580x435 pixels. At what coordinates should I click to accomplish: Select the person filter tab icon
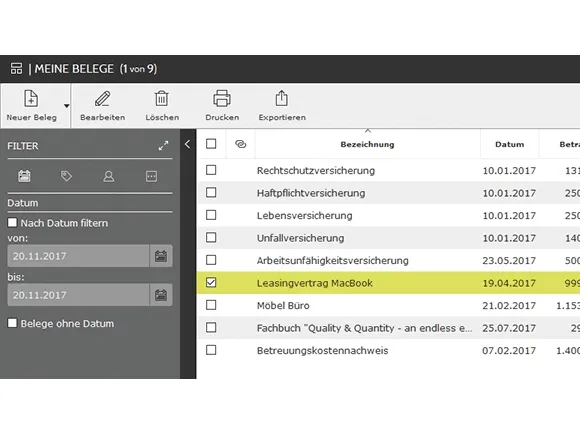109,176
